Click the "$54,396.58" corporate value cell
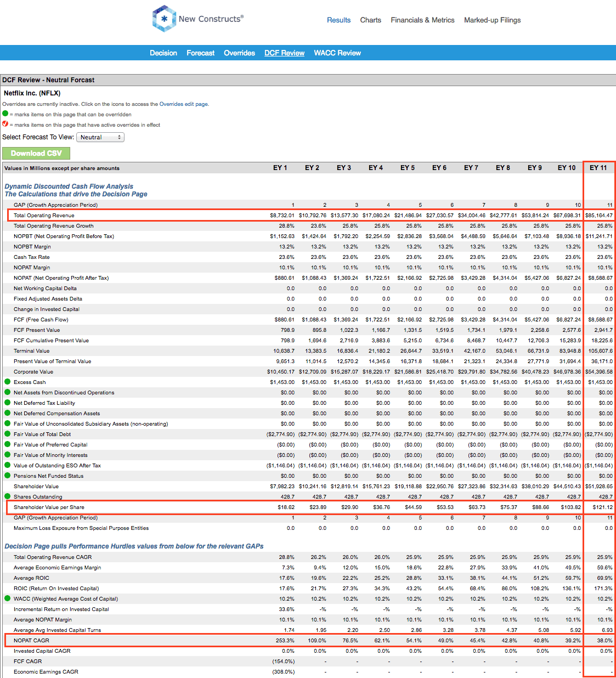 pyautogui.click(x=599, y=372)
